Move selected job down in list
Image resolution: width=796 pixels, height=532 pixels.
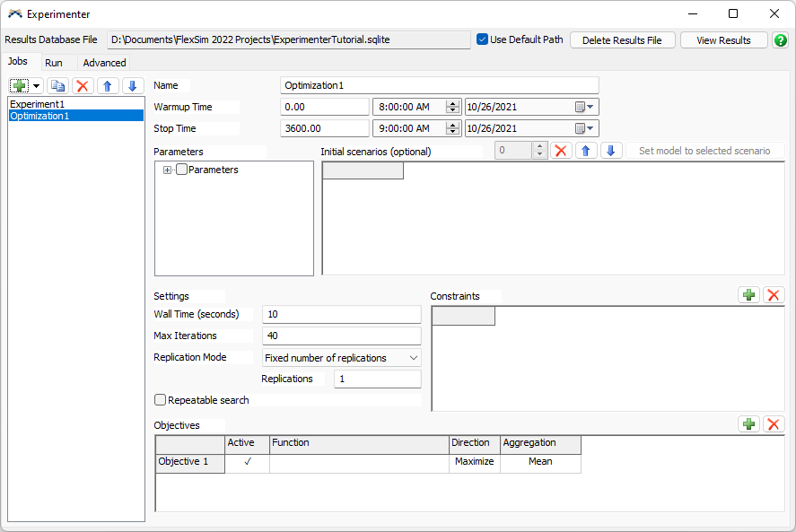tap(132, 86)
